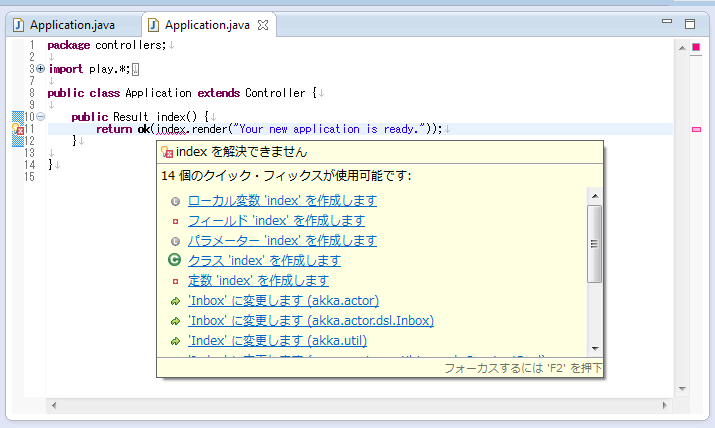Viewport: 715px width, 428px height.
Task: Create constant 'index' quick fix
Action: [x=258, y=281]
